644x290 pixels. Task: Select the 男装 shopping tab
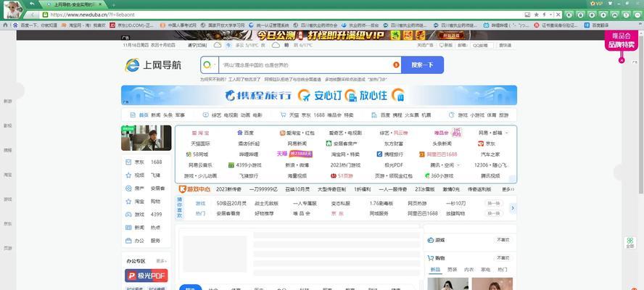click(453, 270)
